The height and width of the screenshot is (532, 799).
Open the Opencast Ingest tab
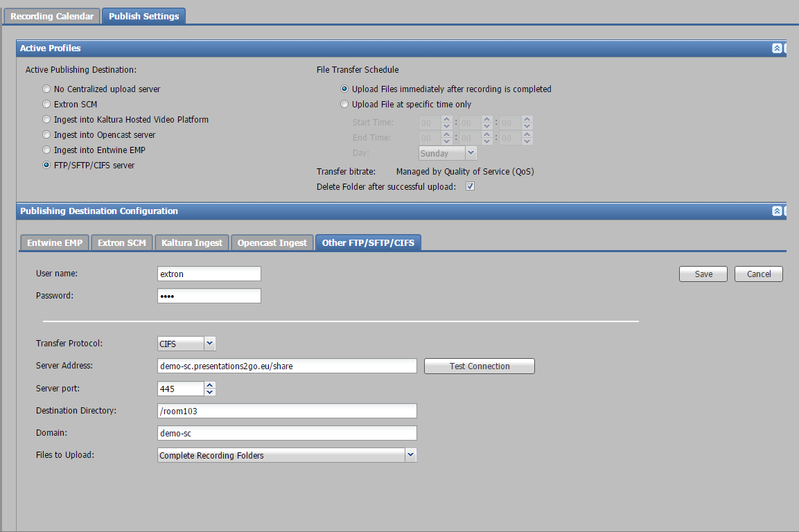tap(272, 243)
